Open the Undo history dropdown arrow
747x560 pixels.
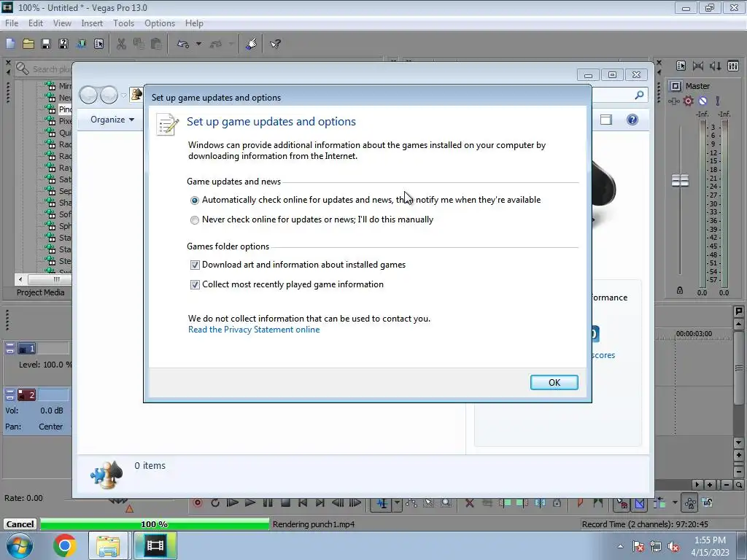198,44
